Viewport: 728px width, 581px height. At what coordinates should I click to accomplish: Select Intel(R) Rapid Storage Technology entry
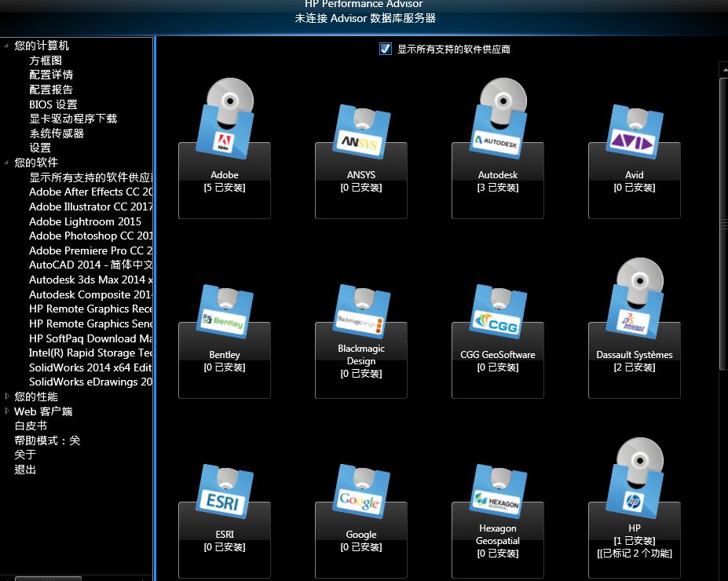90,353
